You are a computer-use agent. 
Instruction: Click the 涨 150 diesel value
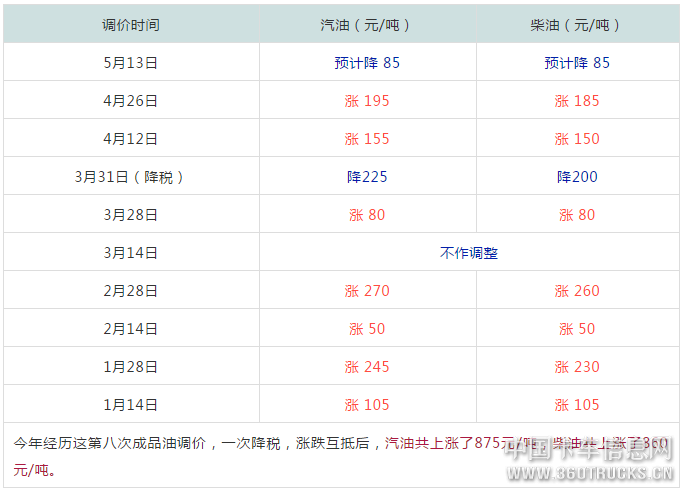pos(578,139)
